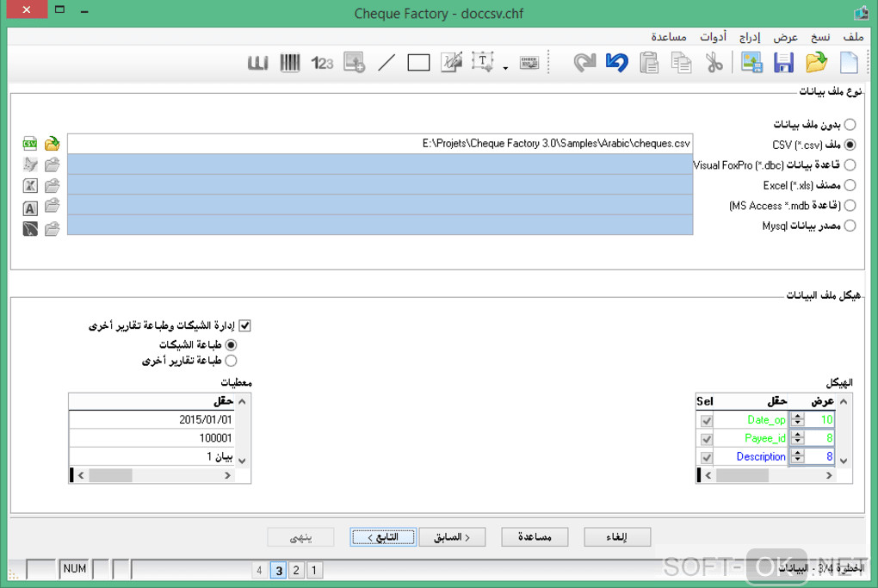Select the barcode tool
The width and height of the screenshot is (878, 588).
point(290,62)
